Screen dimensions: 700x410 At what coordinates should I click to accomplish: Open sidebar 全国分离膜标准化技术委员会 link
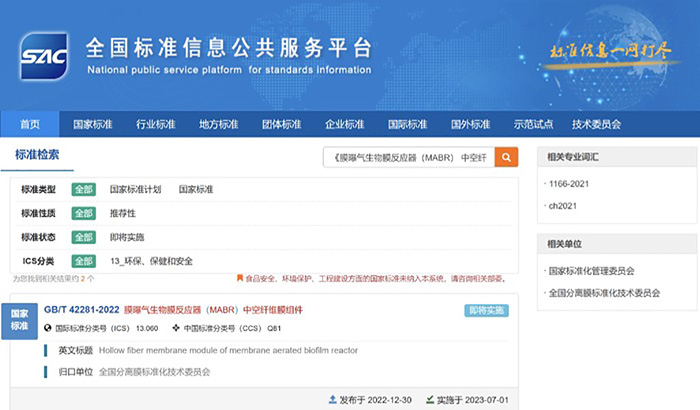[604, 293]
